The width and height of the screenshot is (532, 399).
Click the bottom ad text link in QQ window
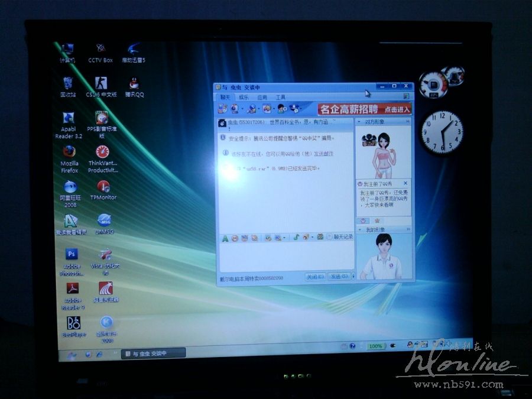coord(251,278)
